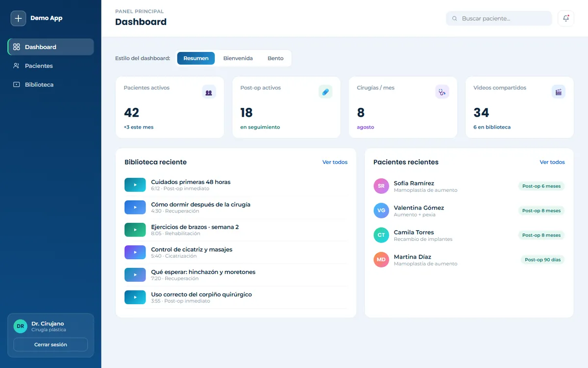Click the patient name Camila Torres
Image resolution: width=588 pixels, height=368 pixels.
tap(414, 232)
